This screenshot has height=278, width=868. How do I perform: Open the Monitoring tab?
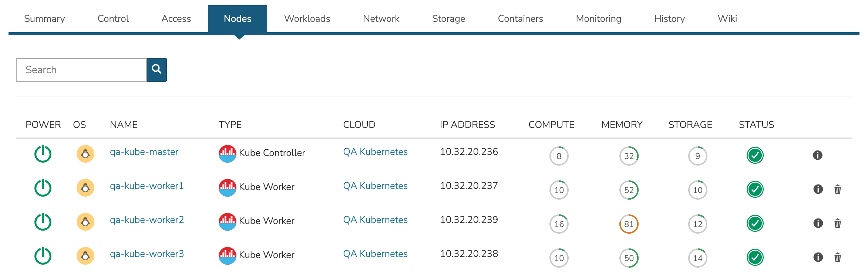pos(598,18)
